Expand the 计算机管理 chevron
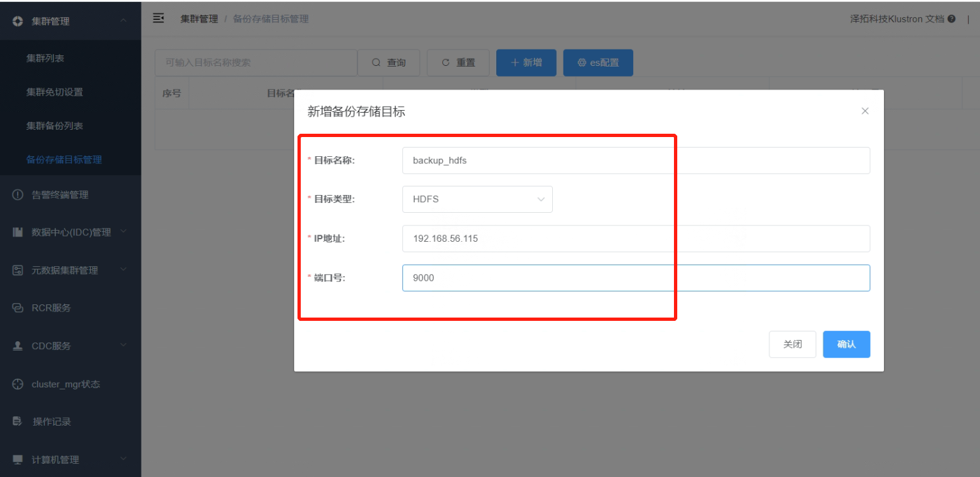The image size is (980, 477). pyautogui.click(x=123, y=459)
